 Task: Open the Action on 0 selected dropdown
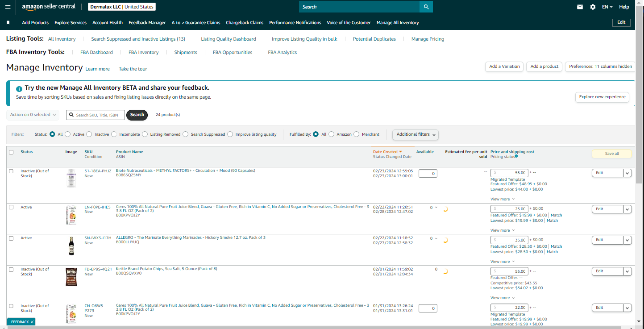click(33, 115)
